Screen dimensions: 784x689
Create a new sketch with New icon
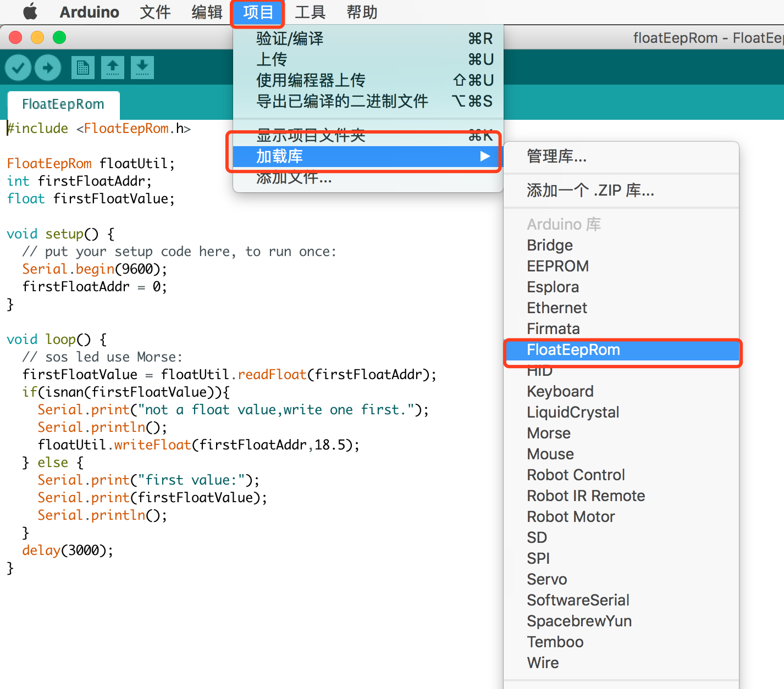click(x=83, y=68)
